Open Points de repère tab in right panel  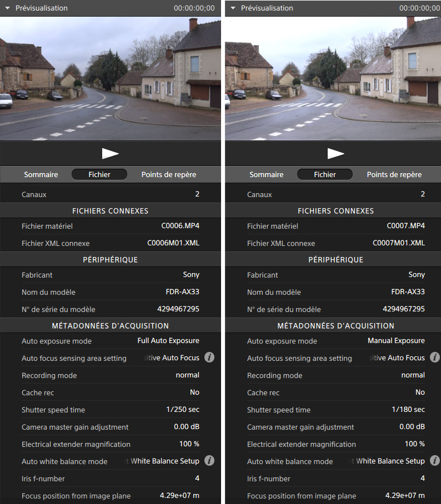[x=394, y=174]
